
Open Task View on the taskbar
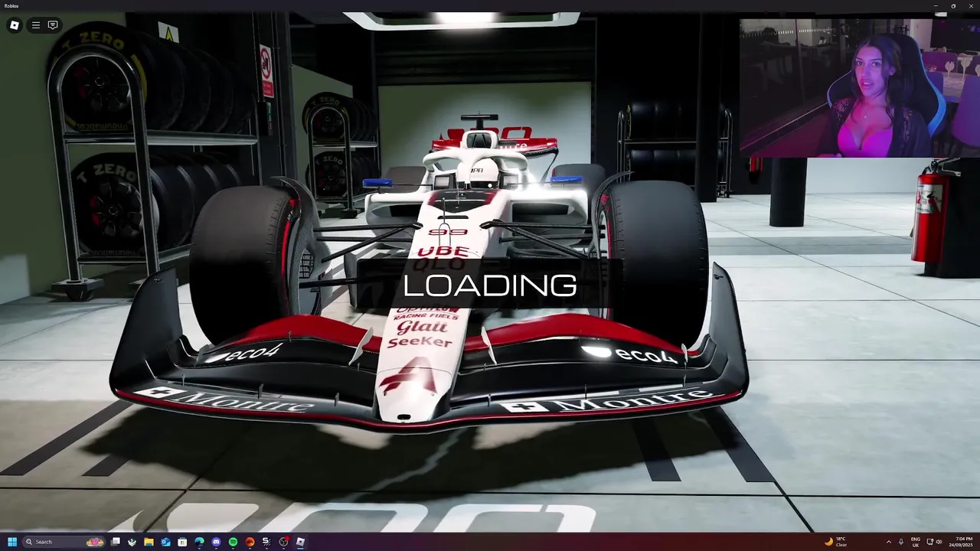click(x=116, y=542)
